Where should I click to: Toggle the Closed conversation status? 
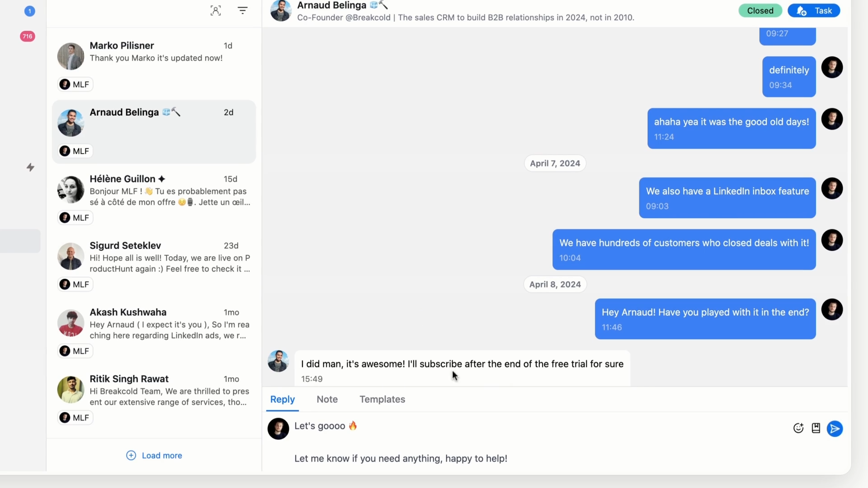[x=760, y=10]
